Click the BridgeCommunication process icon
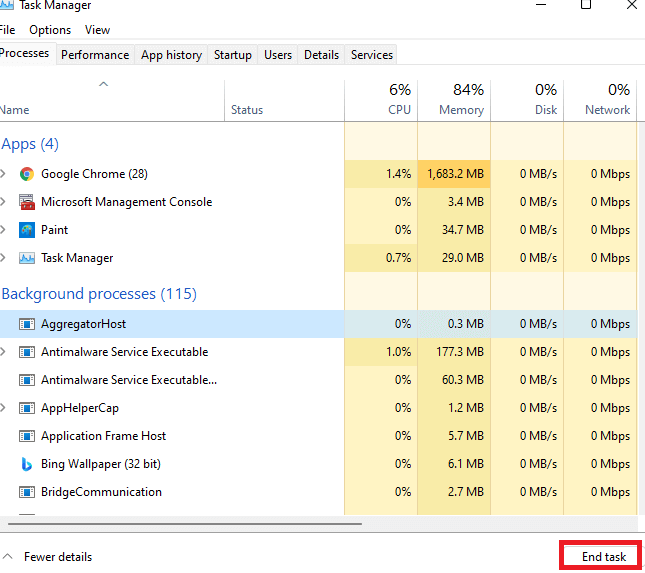 [x=27, y=492]
